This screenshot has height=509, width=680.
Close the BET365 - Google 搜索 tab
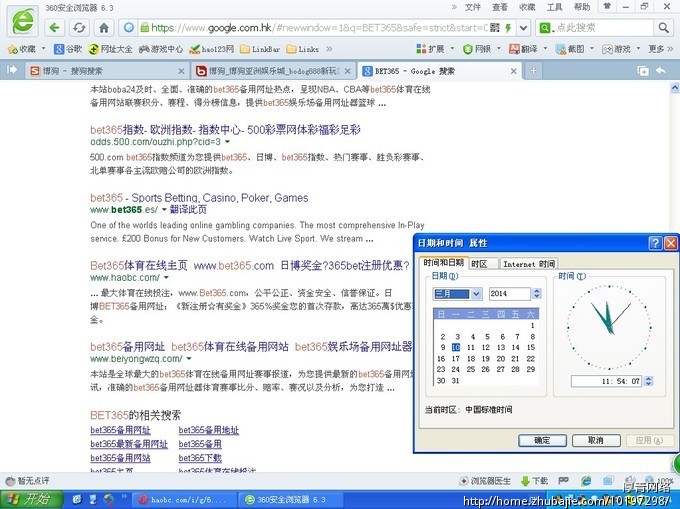pyautogui.click(x=513, y=71)
